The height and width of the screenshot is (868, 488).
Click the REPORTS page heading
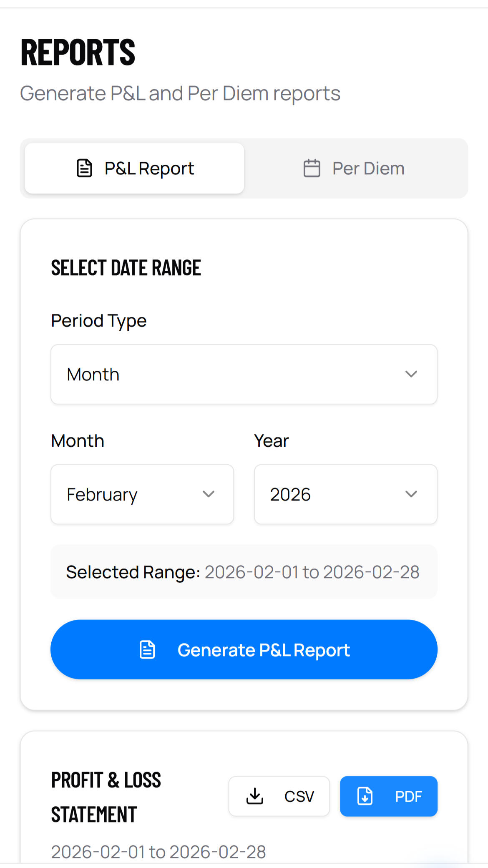click(78, 52)
